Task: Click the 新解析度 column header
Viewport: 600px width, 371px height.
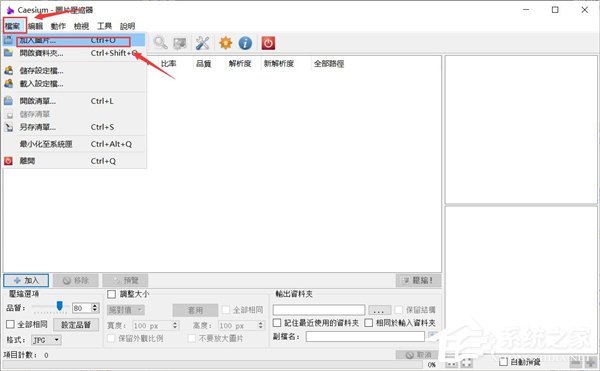Action: tap(279, 63)
